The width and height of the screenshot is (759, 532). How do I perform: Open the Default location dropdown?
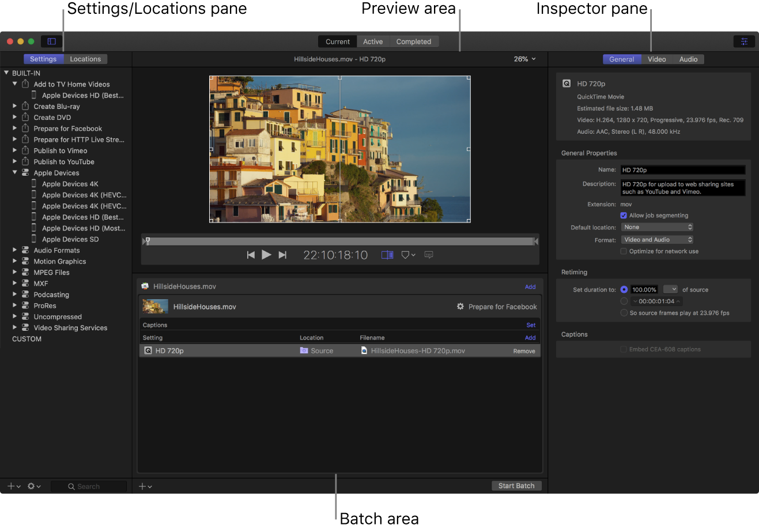pyautogui.click(x=657, y=227)
